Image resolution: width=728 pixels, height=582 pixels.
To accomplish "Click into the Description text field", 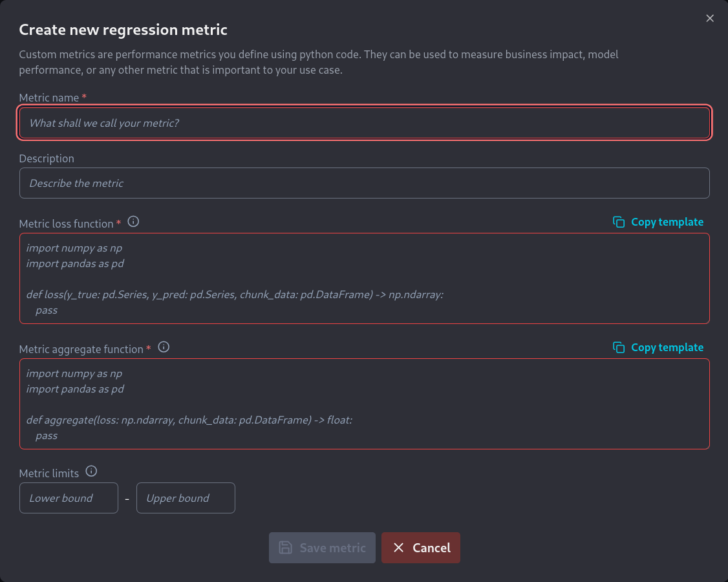I will click(x=365, y=183).
